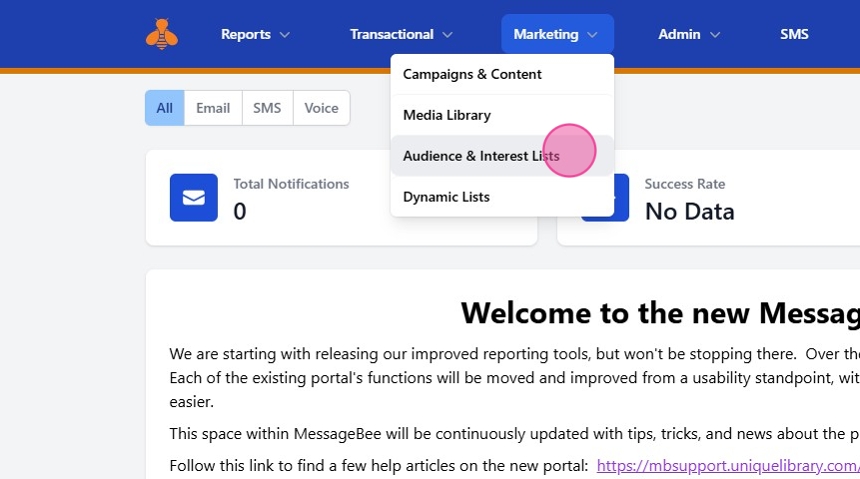The image size is (860, 479).
Task: Choose Campaigns & Content from the Marketing menu
Action: (502, 74)
